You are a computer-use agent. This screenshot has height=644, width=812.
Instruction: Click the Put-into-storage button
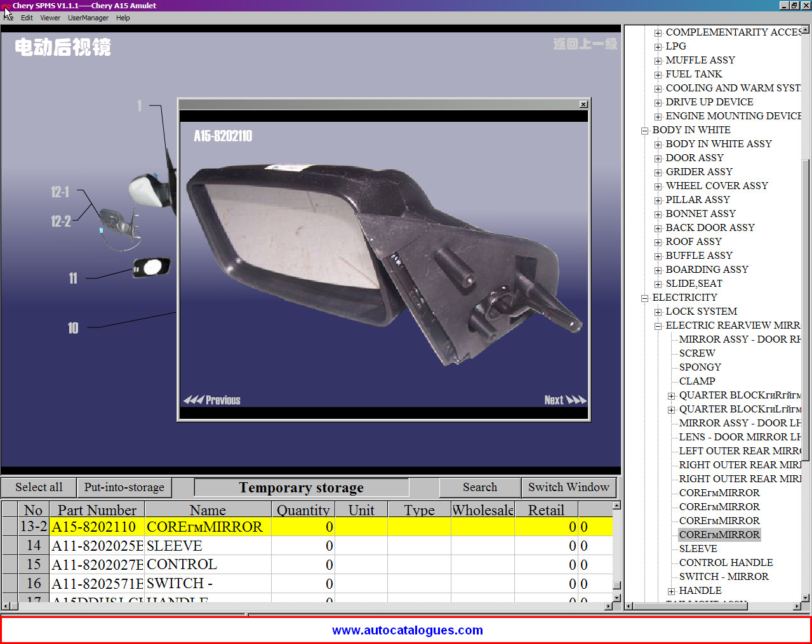[x=124, y=487]
